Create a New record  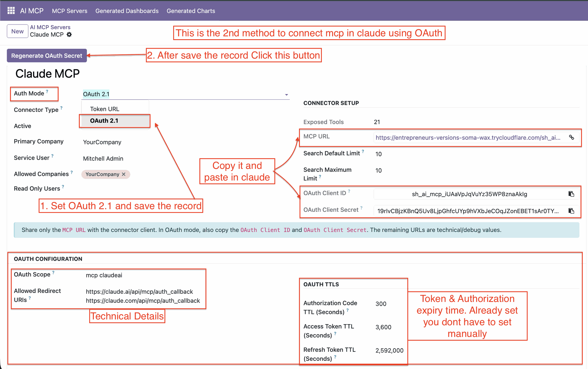point(17,31)
